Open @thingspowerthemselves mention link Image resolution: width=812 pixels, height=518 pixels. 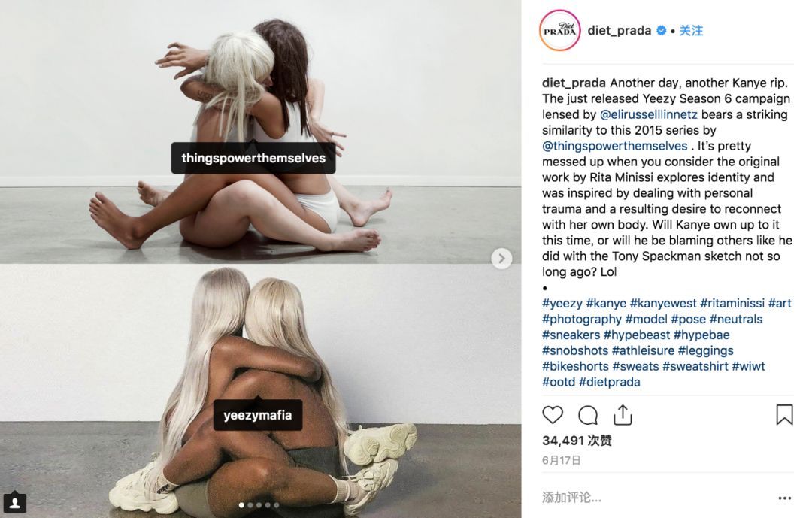coord(615,146)
